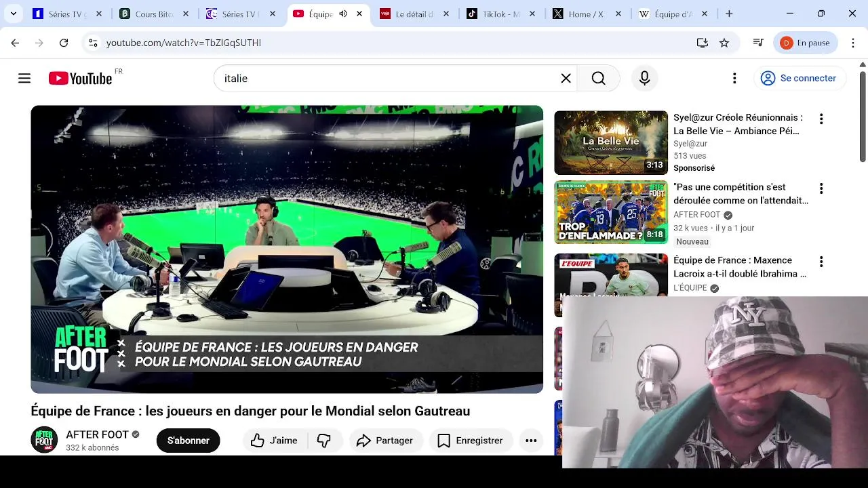This screenshot has width=868, height=488.
Task: Start voice search with the microphone icon
Action: (x=644, y=79)
